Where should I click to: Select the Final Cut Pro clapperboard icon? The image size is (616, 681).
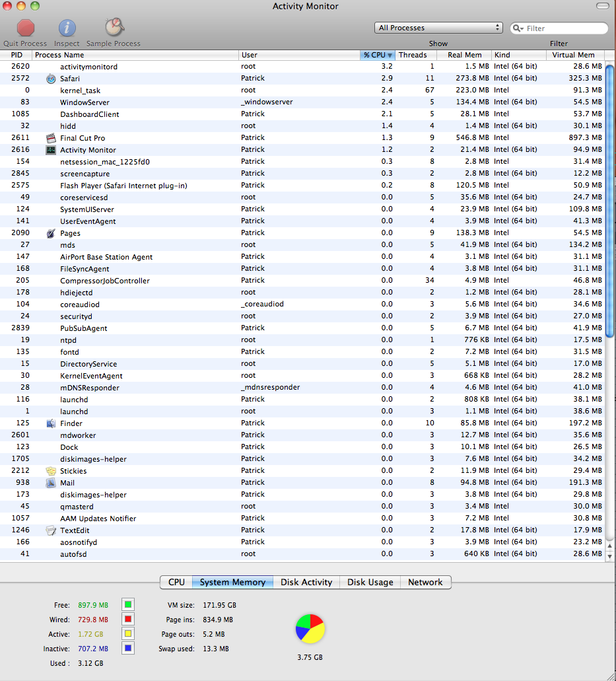[x=51, y=138]
